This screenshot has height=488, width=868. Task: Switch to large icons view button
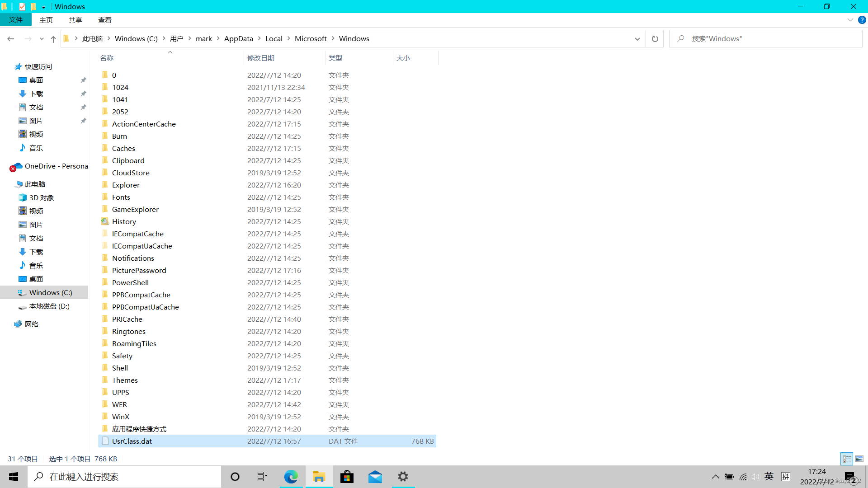(859, 459)
